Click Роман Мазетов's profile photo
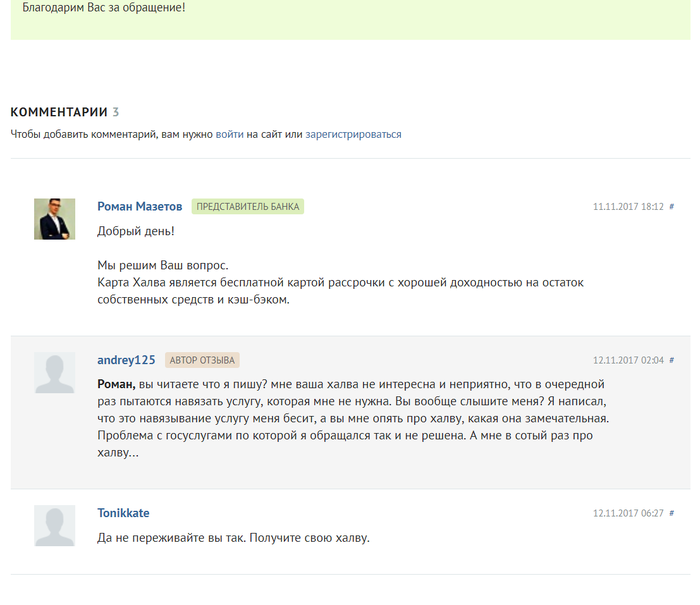Image resolution: width=700 pixels, height=605 pixels. [x=55, y=218]
